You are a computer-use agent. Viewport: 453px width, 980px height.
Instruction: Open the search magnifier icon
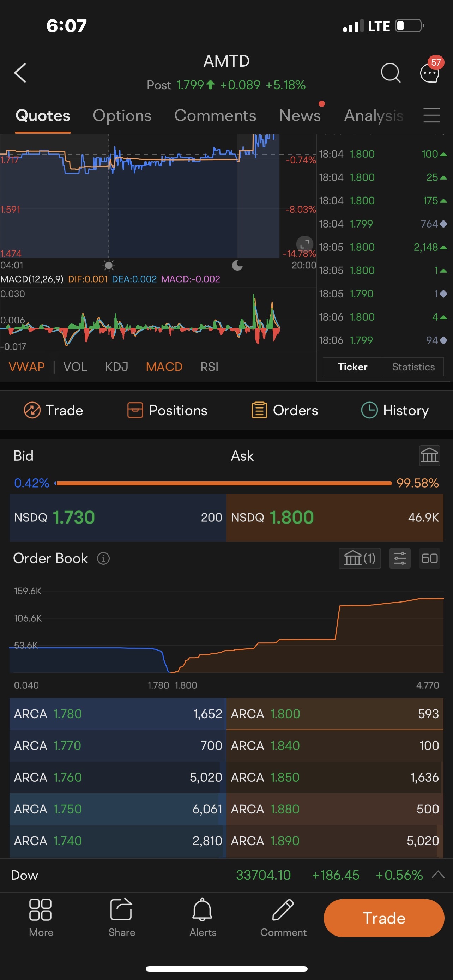[391, 73]
